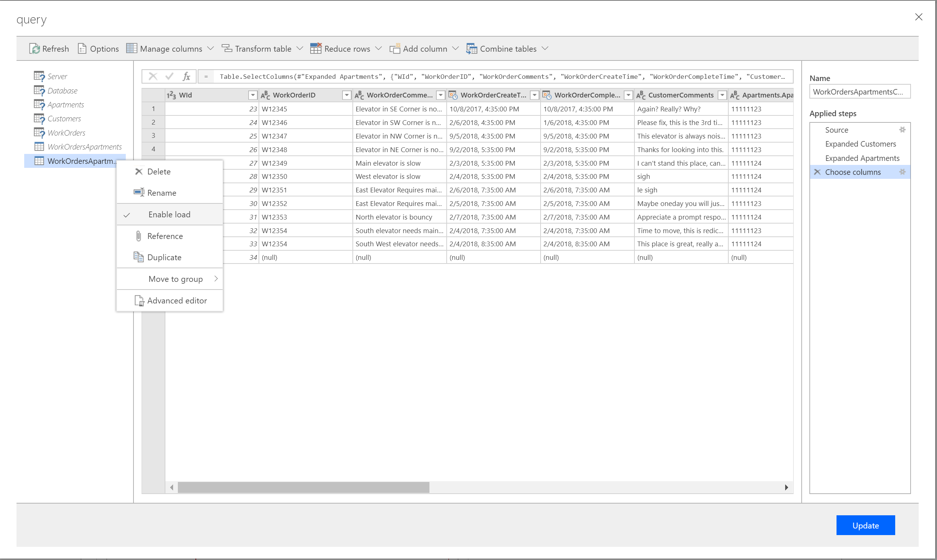Open the Options toolbar item
Viewport: 937px width, 560px height.
click(98, 49)
